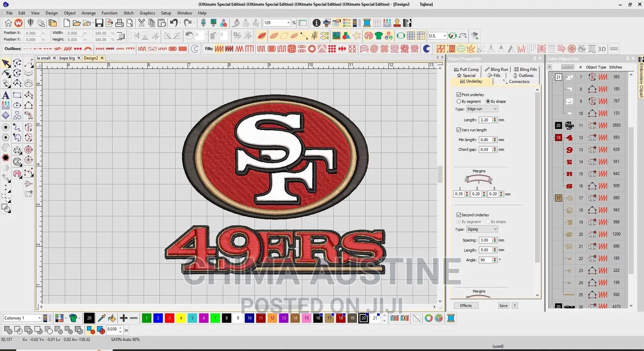Click the hoop icon in the toolbar

400,36
